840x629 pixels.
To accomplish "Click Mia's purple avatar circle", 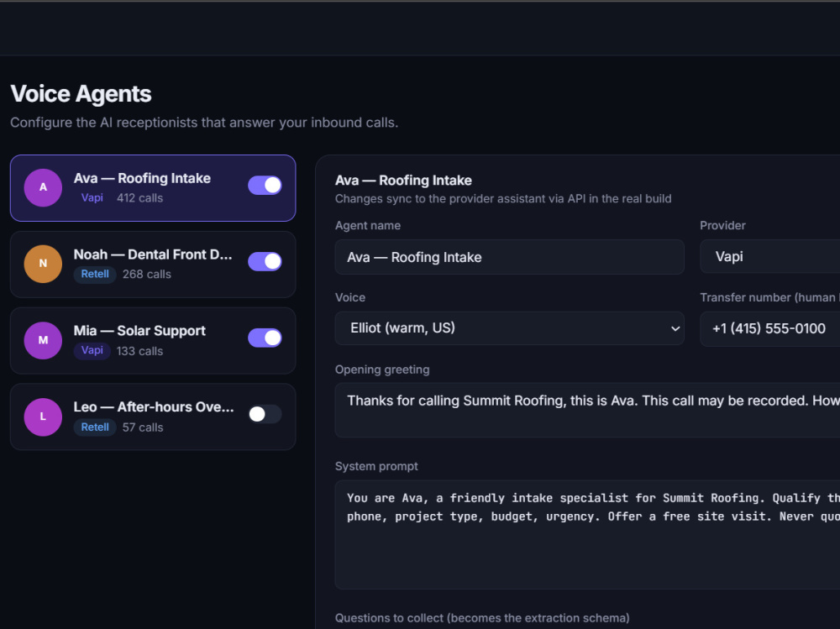I will 43,340.
